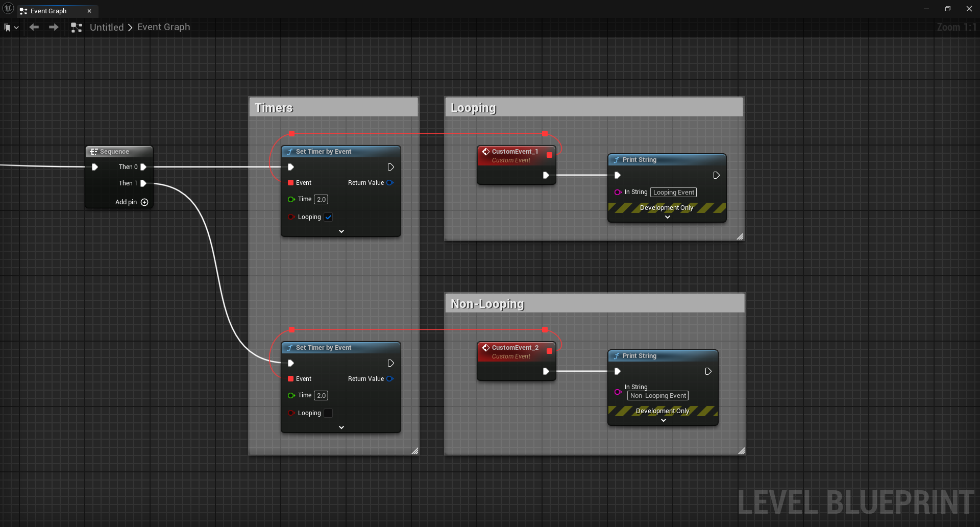980x527 pixels.
Task: Expand the Looping Event Print String node options
Action: point(667,217)
